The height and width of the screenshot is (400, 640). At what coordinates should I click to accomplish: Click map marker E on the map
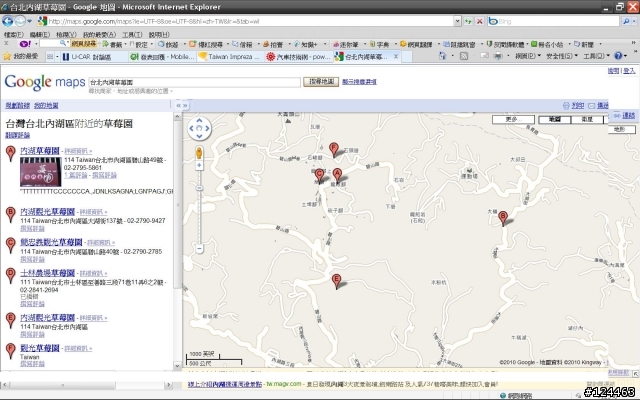(x=336, y=281)
